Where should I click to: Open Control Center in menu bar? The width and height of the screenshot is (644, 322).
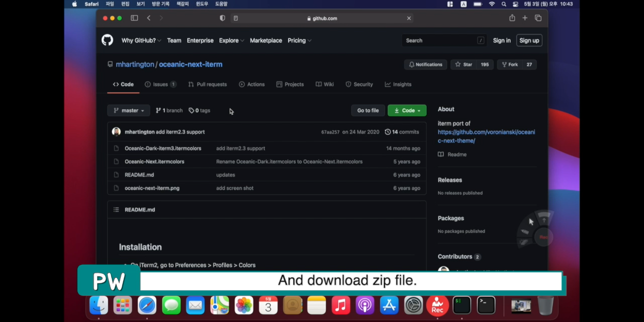point(515,4)
